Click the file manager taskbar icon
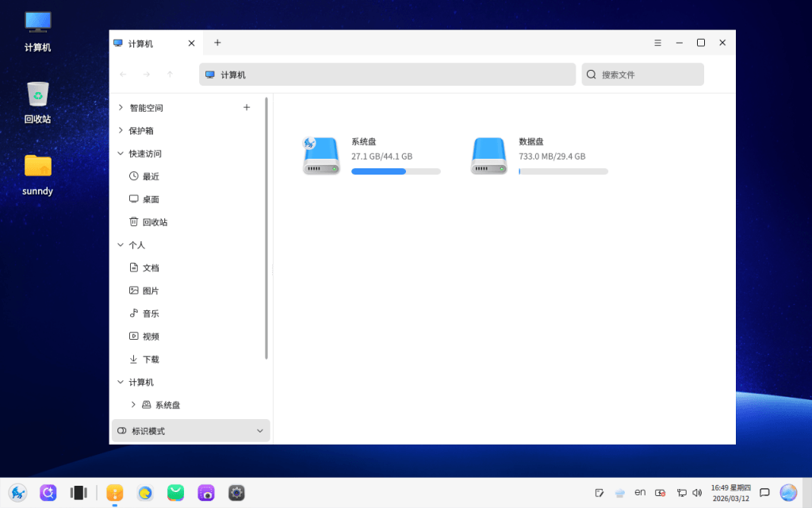The image size is (812, 508). 115,492
